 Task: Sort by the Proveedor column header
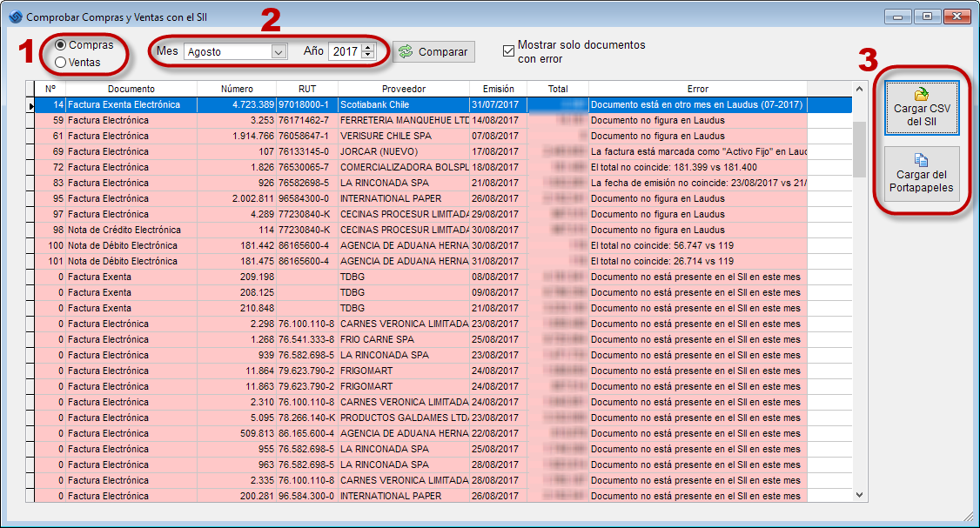tap(404, 89)
